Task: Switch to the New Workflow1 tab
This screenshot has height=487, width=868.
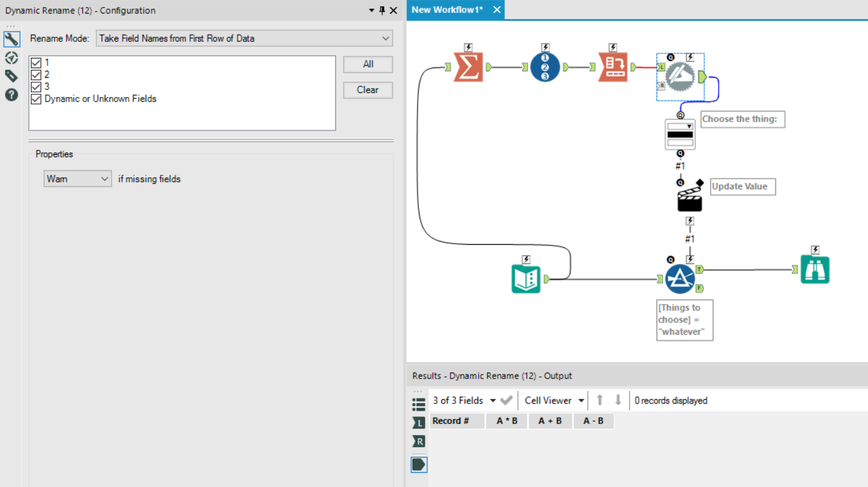Action: (447, 10)
